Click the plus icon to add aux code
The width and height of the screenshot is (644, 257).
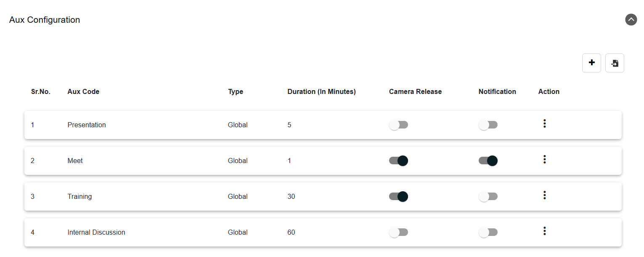(x=591, y=63)
